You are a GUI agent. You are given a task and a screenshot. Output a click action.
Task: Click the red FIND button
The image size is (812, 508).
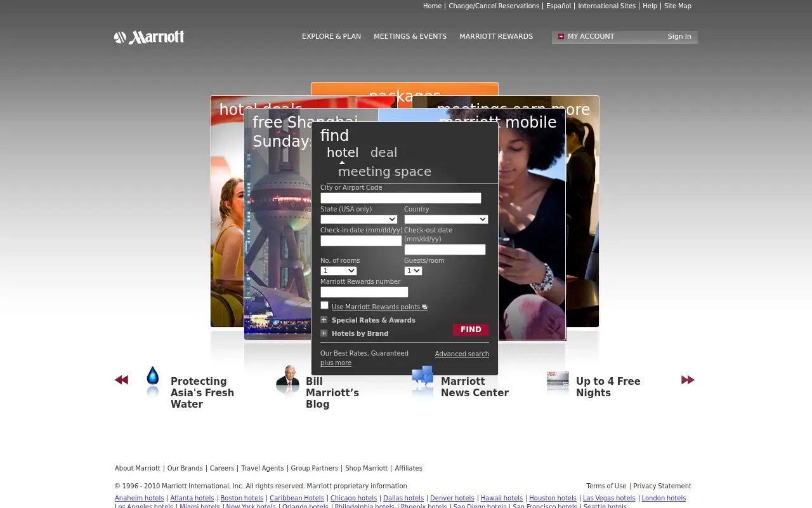(471, 330)
